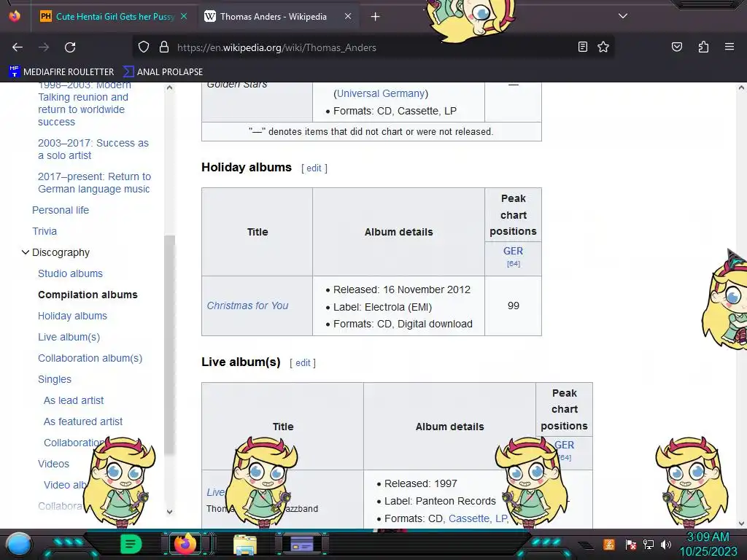747x560 pixels.
Task: Jump to Holiday albums in contents
Action: (x=72, y=316)
